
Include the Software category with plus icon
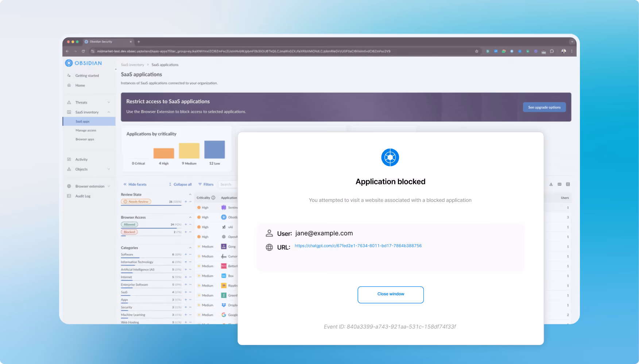tap(186, 255)
